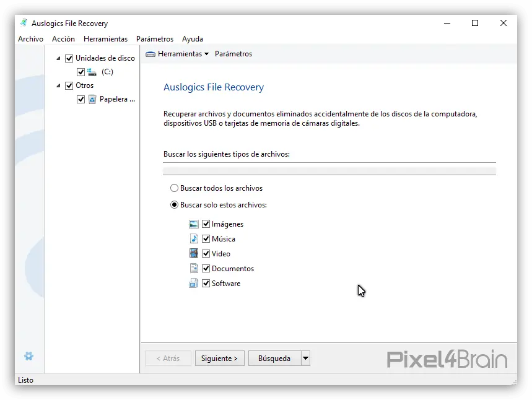Collapse the Unidades de disco tree node
The height and width of the screenshot is (400, 532).
[58, 58]
